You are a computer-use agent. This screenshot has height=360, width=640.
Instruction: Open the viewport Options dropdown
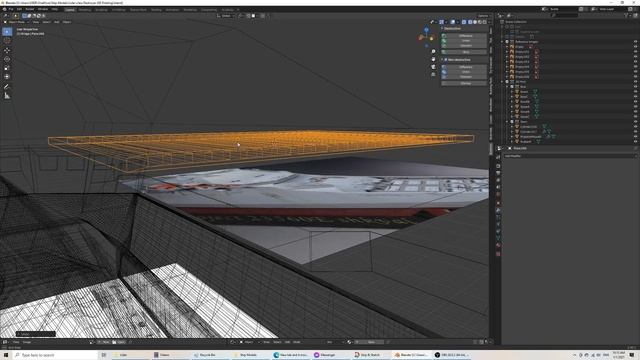[483, 16]
